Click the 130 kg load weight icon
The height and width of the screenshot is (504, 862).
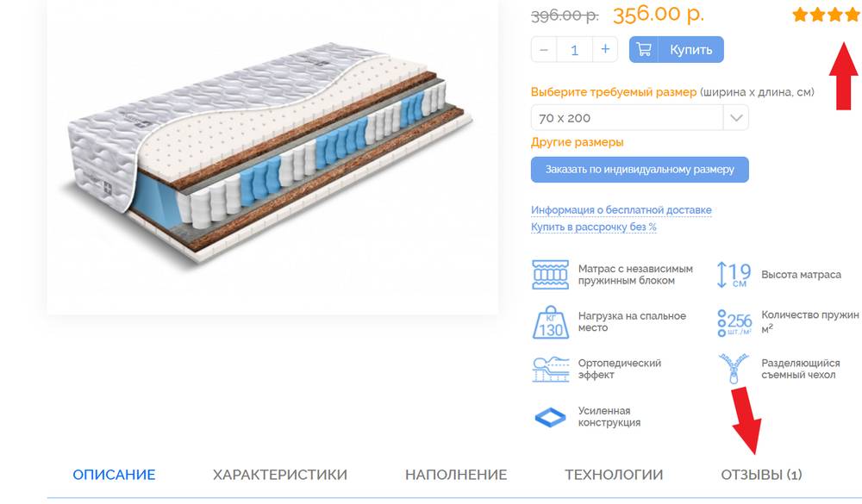(x=550, y=322)
